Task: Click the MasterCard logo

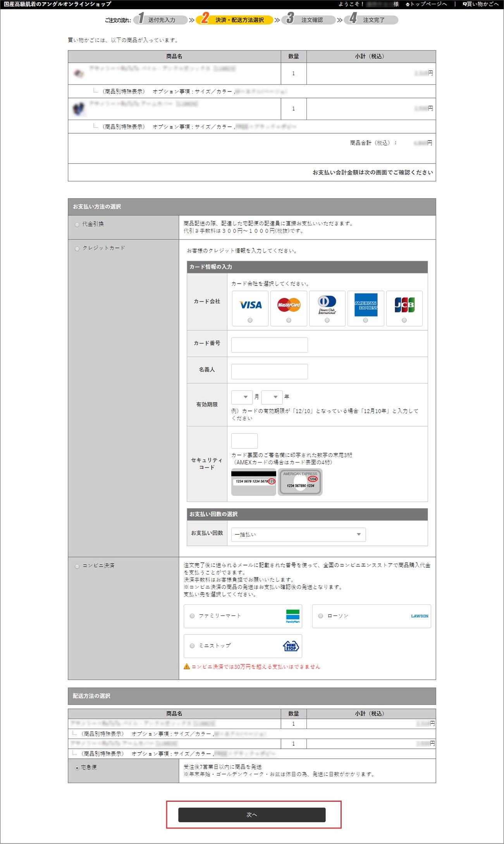Action: tap(289, 305)
